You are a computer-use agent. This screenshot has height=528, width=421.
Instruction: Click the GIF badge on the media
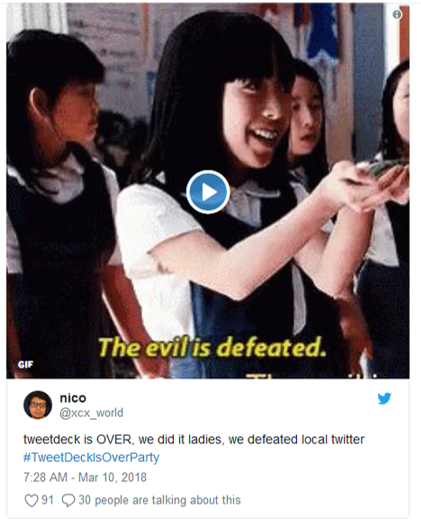tap(26, 365)
